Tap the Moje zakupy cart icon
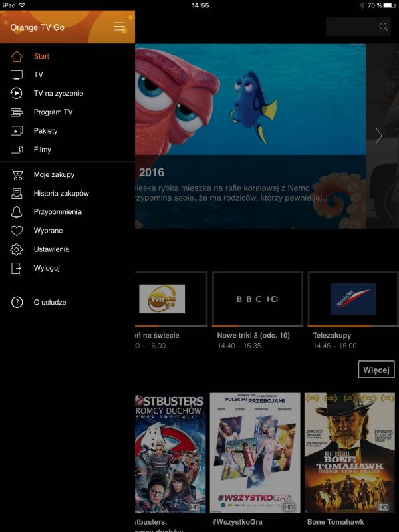The height and width of the screenshot is (532, 399). (x=17, y=174)
